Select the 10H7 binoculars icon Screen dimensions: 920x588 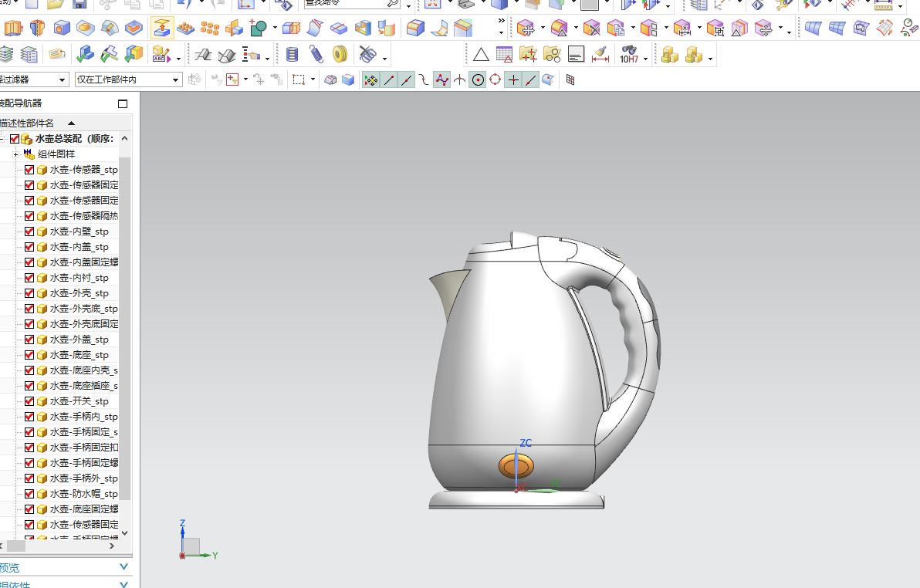tap(628, 55)
